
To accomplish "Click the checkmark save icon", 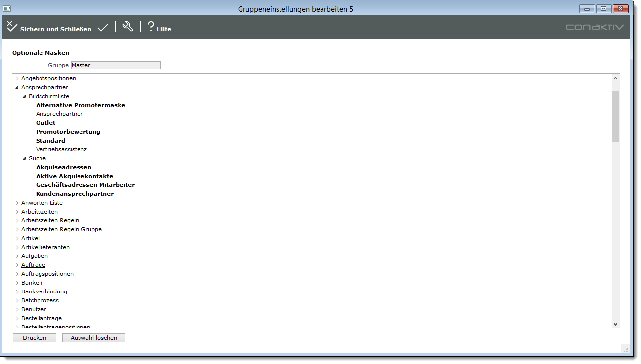I will coord(103,28).
